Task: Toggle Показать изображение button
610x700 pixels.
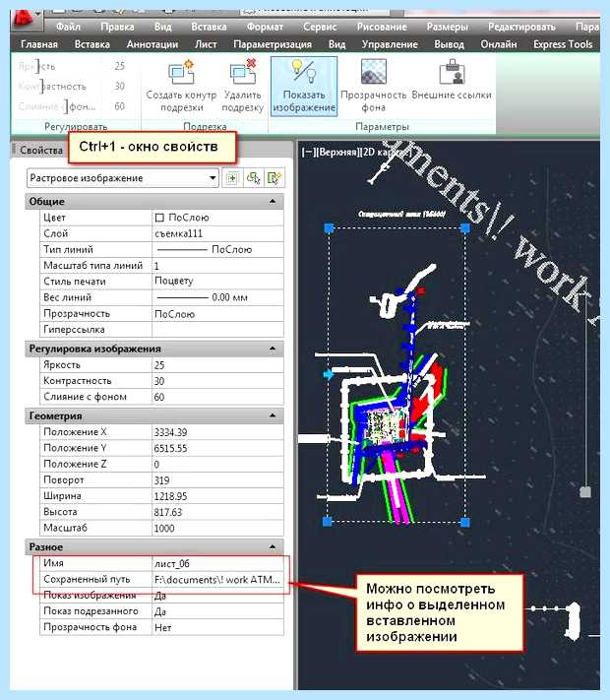Action: coord(304,87)
